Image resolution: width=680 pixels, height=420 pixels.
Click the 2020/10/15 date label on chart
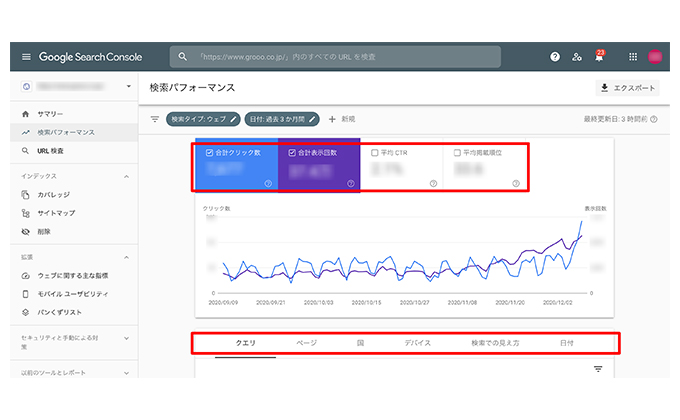coord(366,302)
